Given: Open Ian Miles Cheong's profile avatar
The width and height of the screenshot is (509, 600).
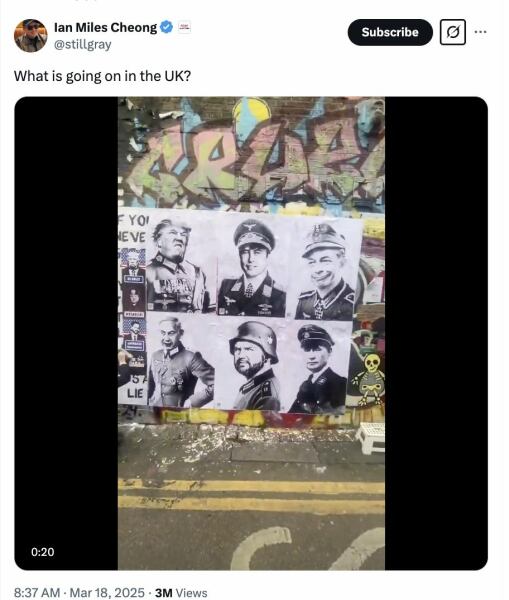Looking at the screenshot, I should (x=31, y=36).
